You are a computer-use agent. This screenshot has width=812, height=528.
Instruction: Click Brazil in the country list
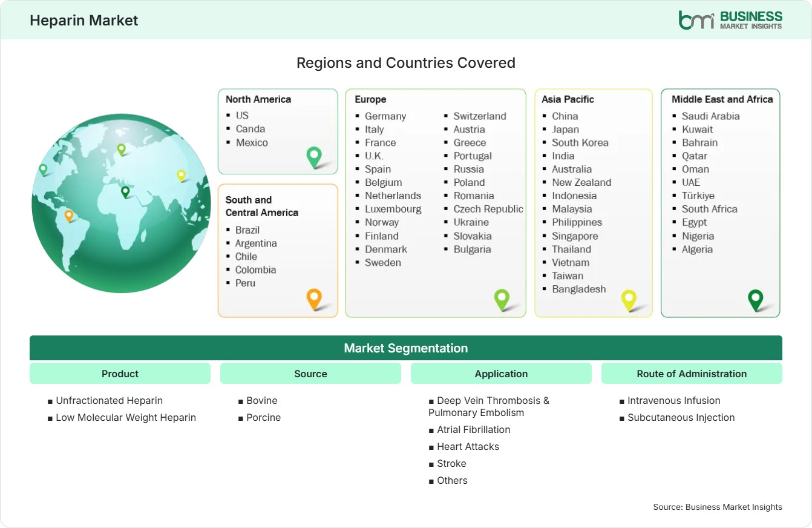click(247, 229)
